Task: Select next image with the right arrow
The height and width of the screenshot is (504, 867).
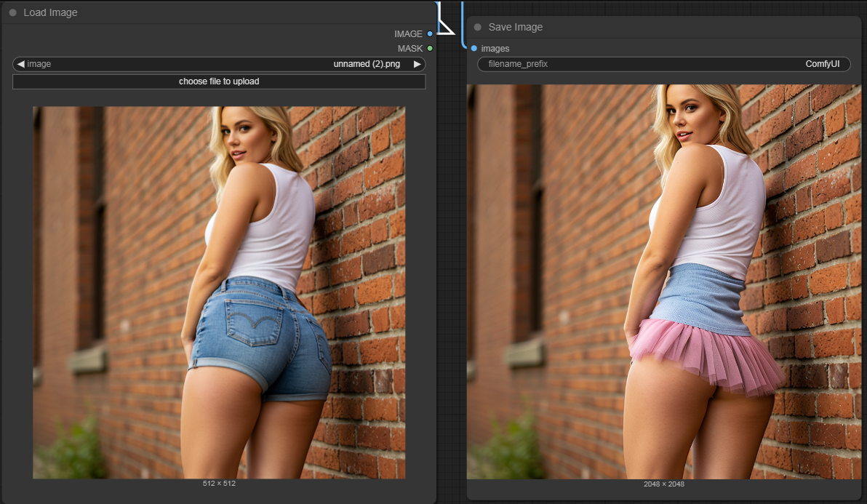Action: click(417, 64)
